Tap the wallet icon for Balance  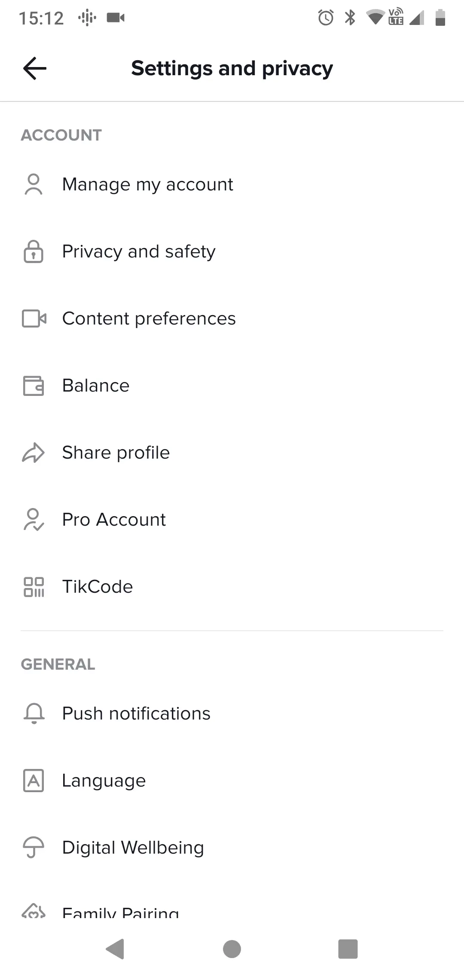click(x=34, y=386)
